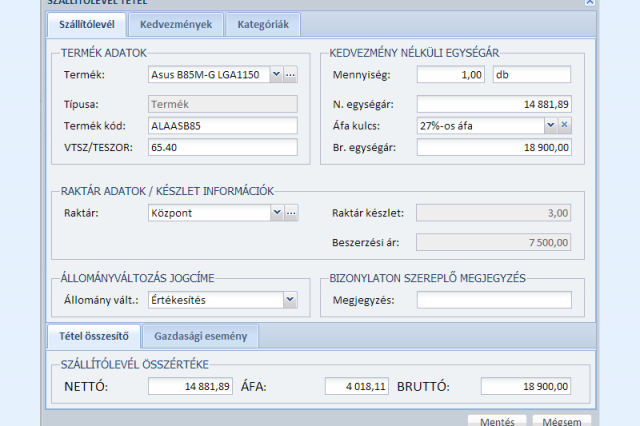
Task: Click the BRUTTÓ total field
Action: click(526, 386)
